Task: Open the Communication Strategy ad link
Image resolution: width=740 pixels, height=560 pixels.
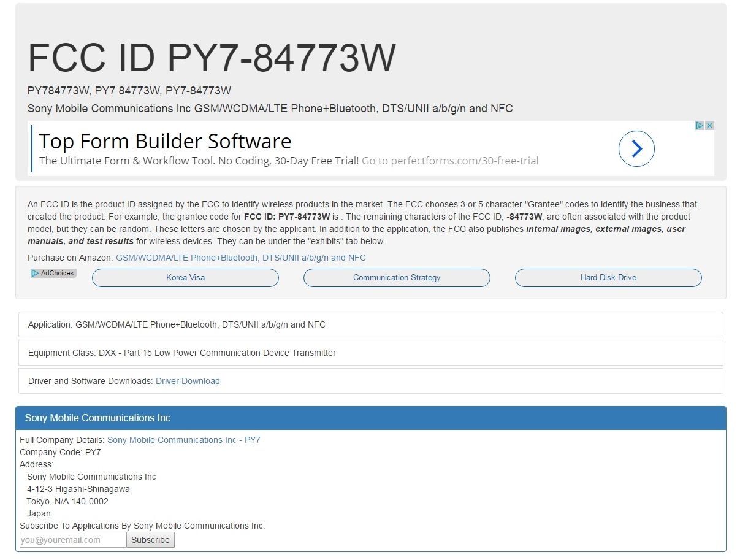Action: point(397,277)
